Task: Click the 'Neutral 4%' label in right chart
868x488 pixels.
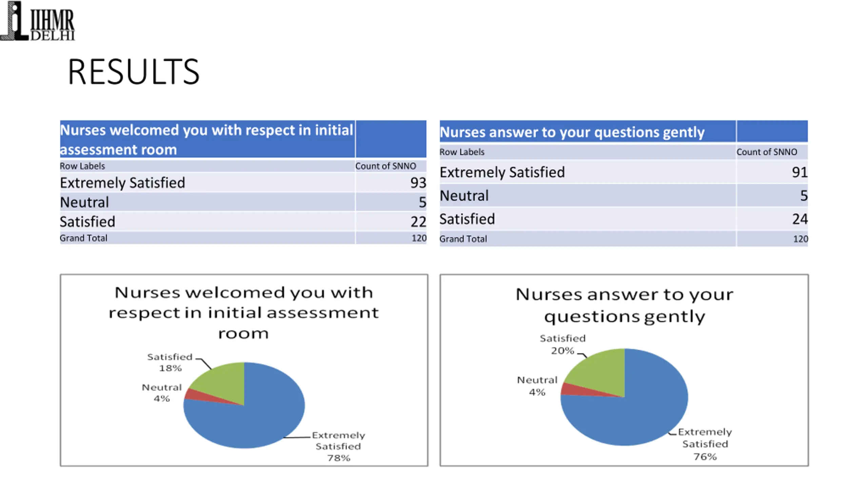Action: pos(537,386)
